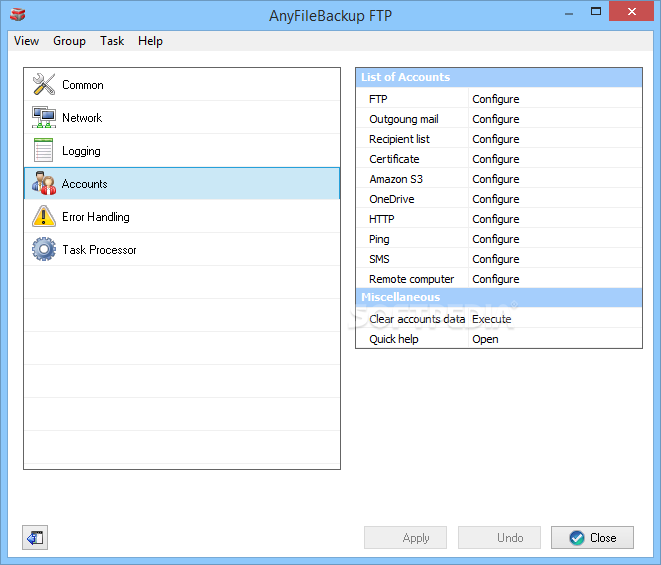Click the Accounts people icon
The height and width of the screenshot is (565, 661).
(x=44, y=183)
